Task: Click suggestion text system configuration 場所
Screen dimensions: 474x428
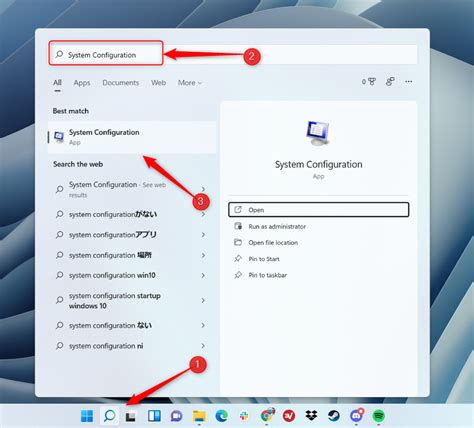Action: (x=110, y=255)
